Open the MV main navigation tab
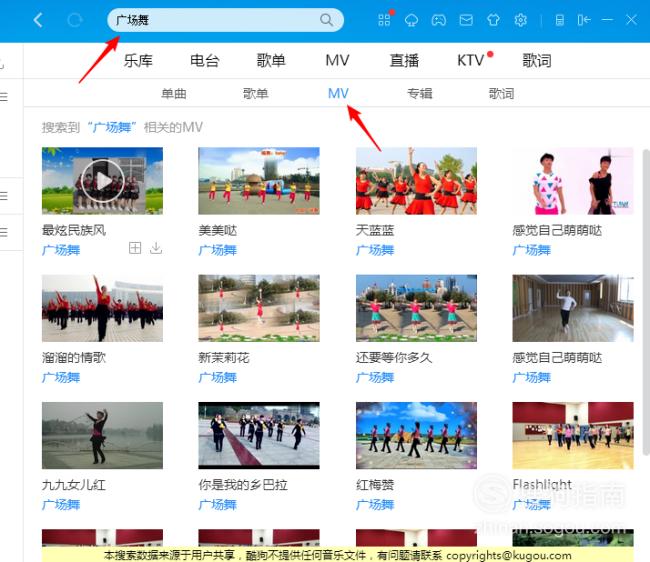This screenshot has width=650, height=562. 337,61
